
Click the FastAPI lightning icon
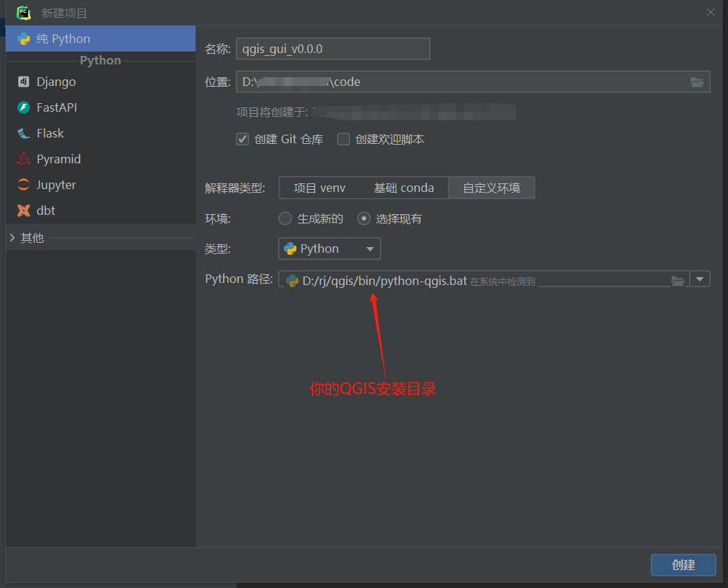tap(24, 107)
